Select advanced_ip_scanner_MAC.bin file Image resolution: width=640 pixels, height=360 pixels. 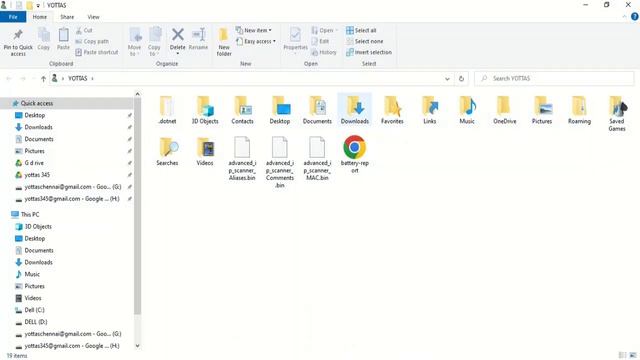pyautogui.click(x=317, y=159)
